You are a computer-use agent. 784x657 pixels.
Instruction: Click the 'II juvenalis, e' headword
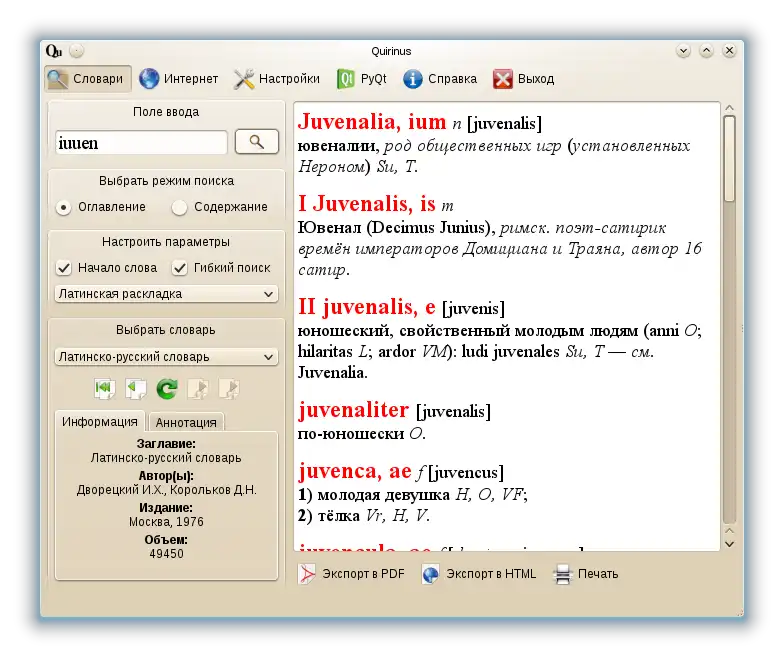coord(367,306)
